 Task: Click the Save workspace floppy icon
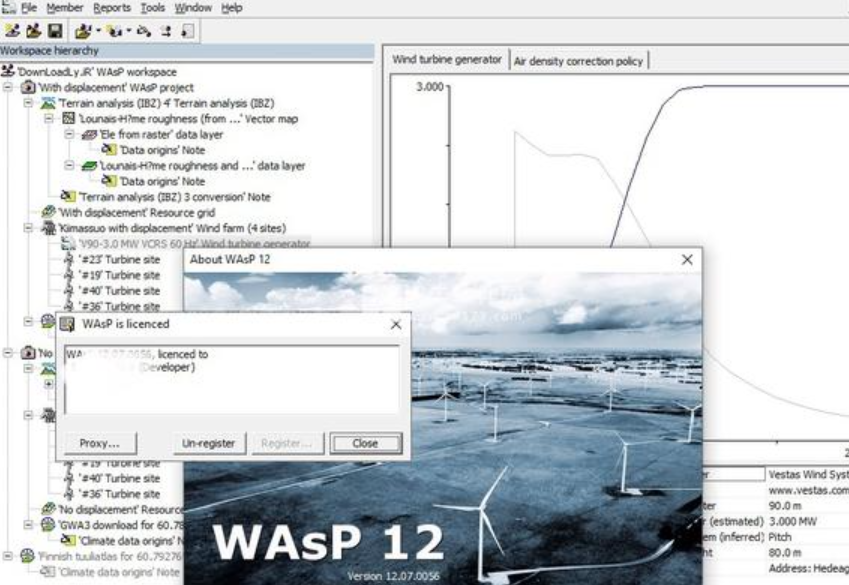tap(55, 31)
